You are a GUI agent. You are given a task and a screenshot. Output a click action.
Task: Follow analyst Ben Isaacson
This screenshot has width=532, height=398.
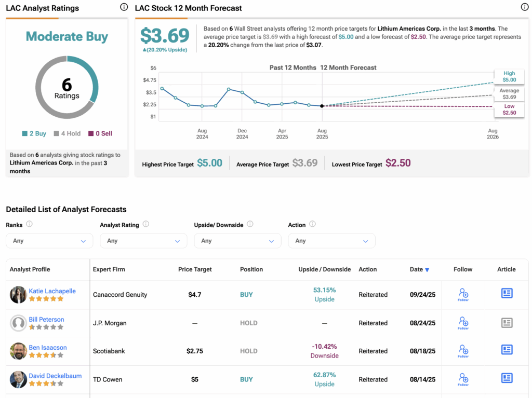click(x=463, y=351)
